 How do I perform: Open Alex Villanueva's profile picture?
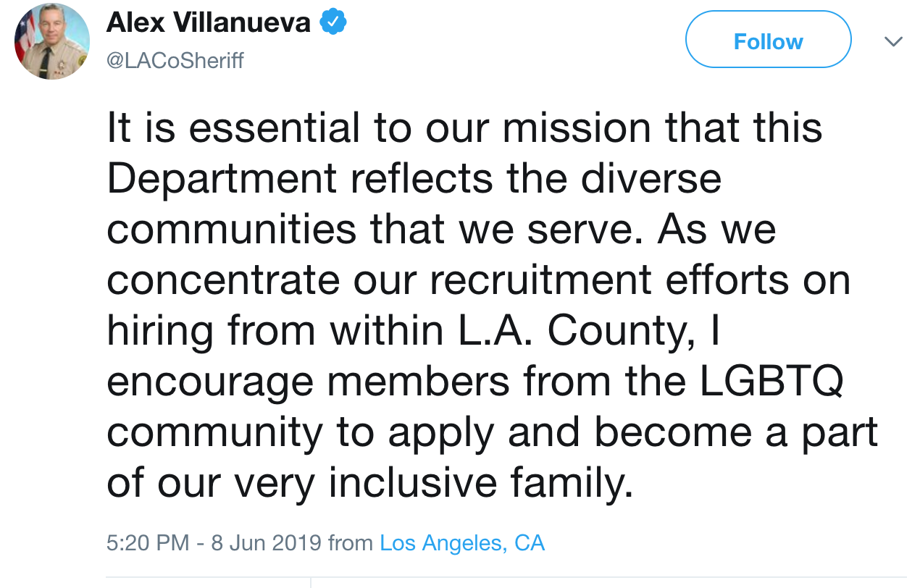point(52,41)
